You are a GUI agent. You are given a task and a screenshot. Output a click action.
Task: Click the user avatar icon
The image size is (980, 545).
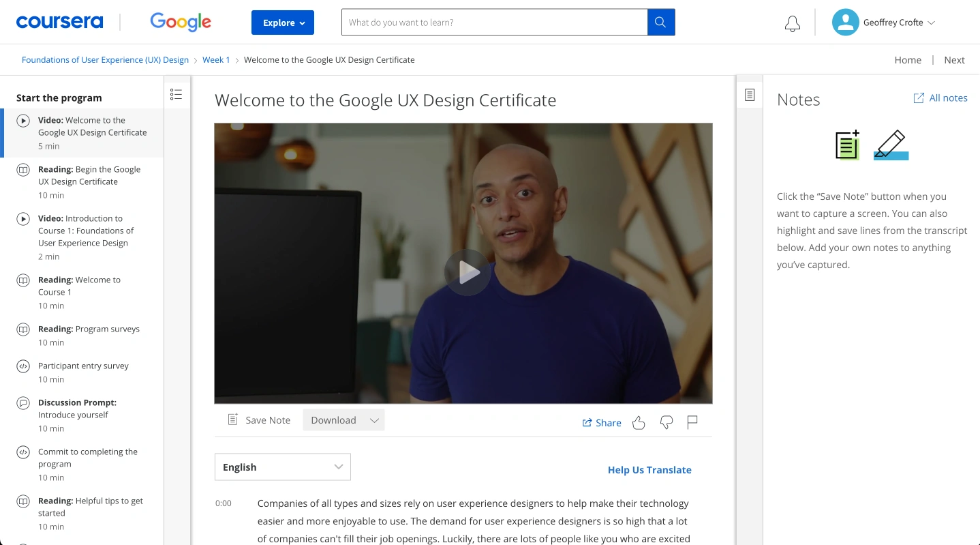pyautogui.click(x=845, y=23)
